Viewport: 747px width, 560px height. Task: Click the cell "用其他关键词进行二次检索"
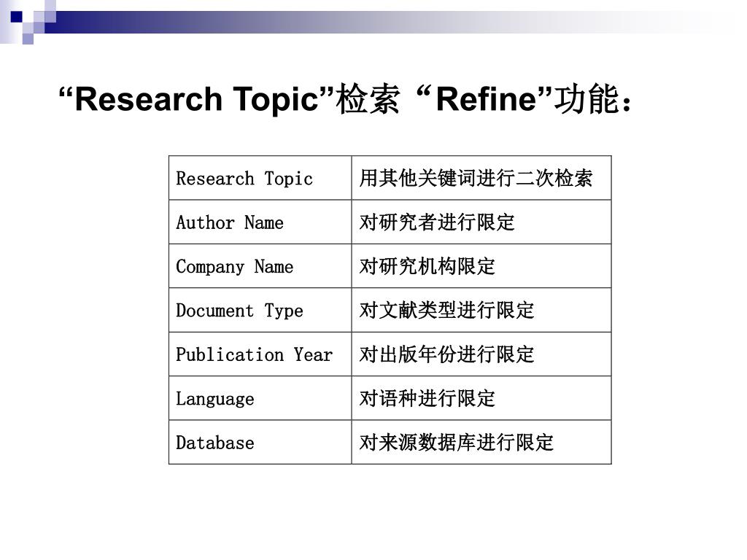(481, 178)
